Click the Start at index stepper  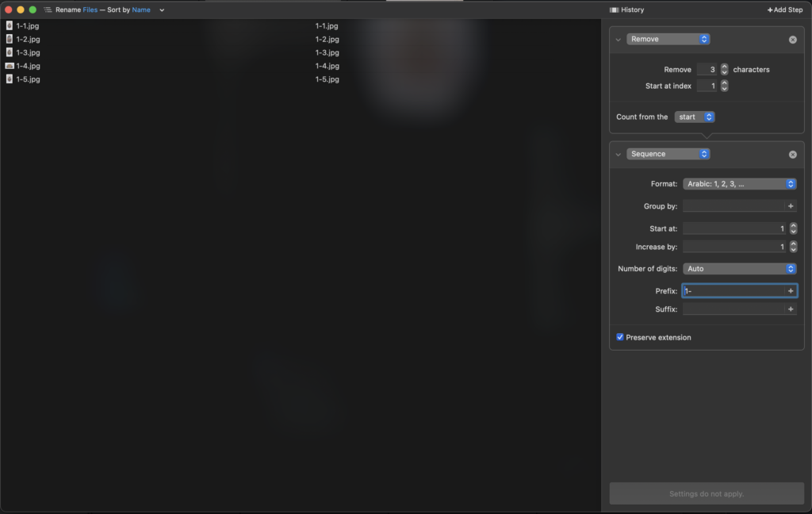[x=724, y=86]
